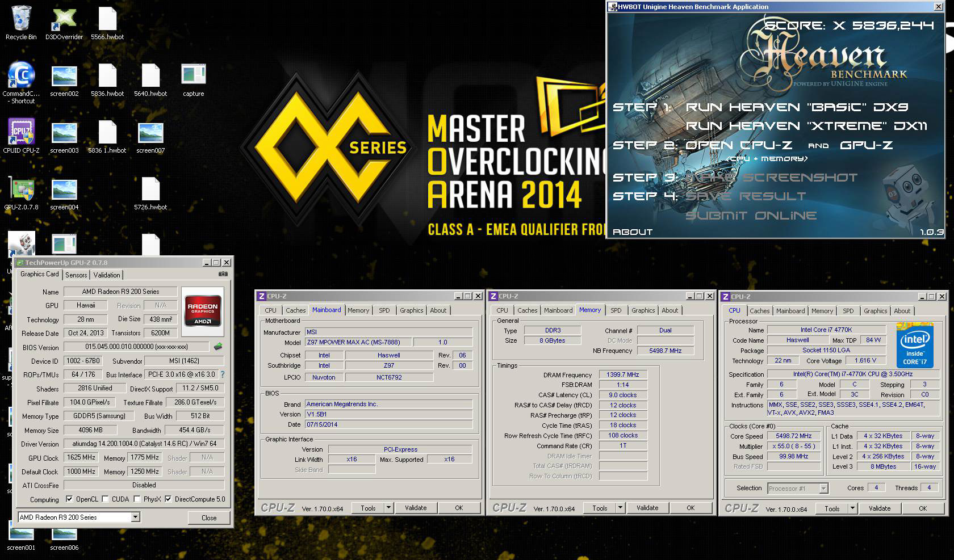This screenshot has height=560, width=954.
Task: Launch the CPUID CPU-Z desktop shortcut
Action: pos(21,136)
